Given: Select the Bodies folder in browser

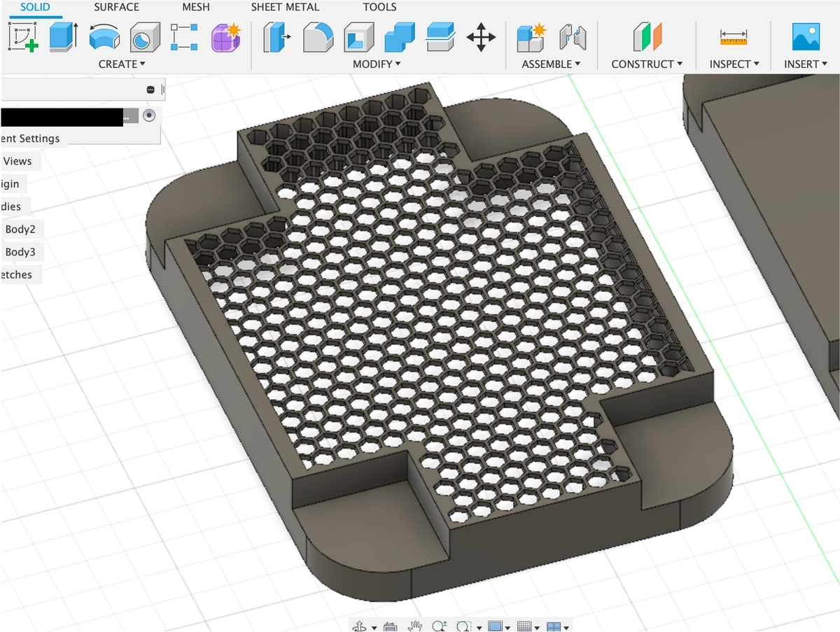Looking at the screenshot, I should [11, 206].
